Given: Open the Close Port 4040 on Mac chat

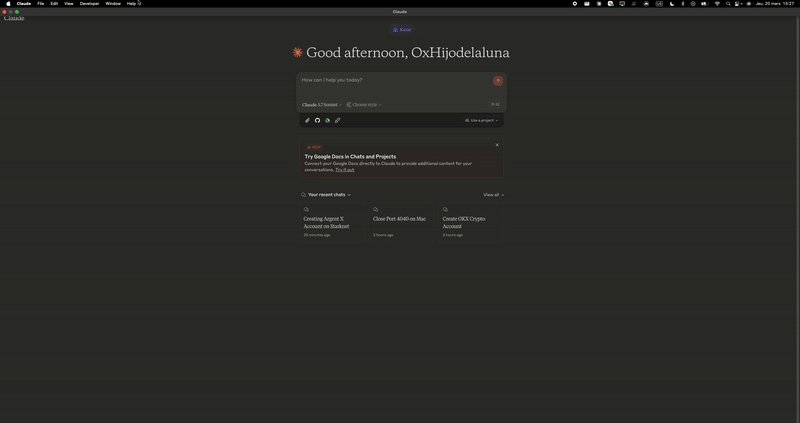Looking at the screenshot, I should [x=400, y=219].
